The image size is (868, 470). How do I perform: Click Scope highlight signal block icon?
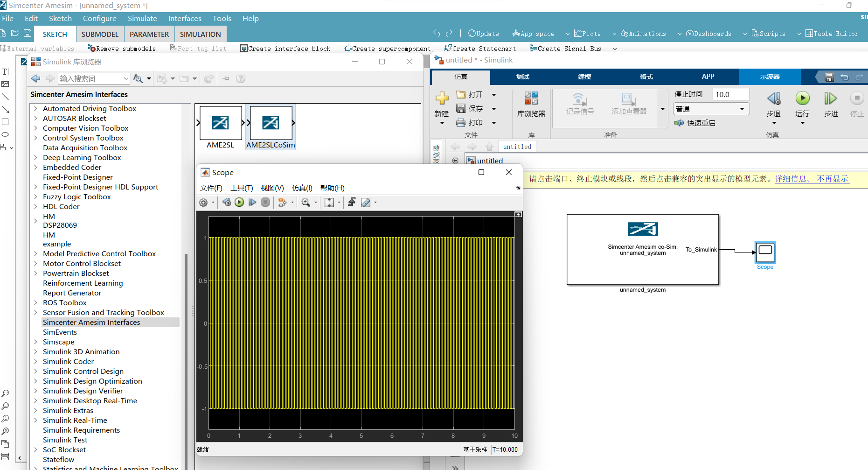(x=282, y=202)
